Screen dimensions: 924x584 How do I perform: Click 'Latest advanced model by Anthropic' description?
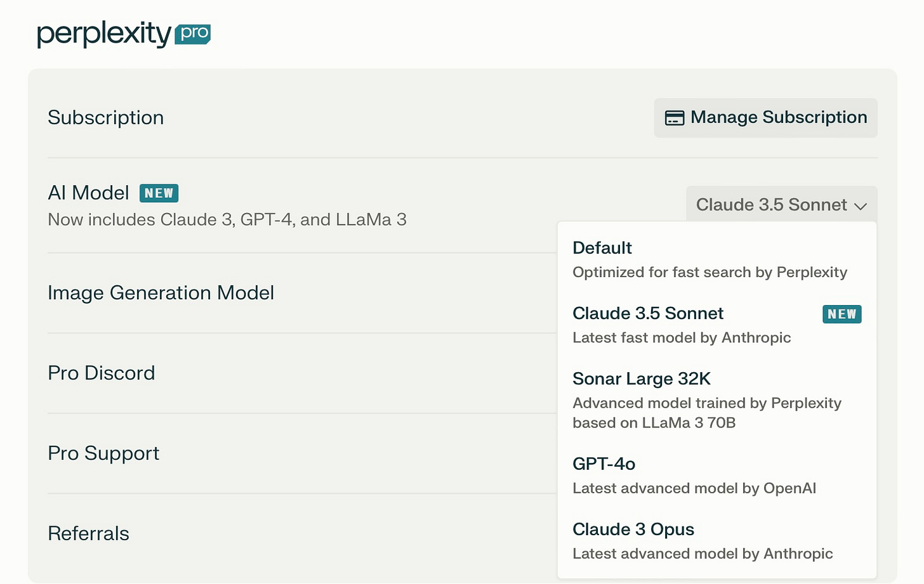pos(703,554)
